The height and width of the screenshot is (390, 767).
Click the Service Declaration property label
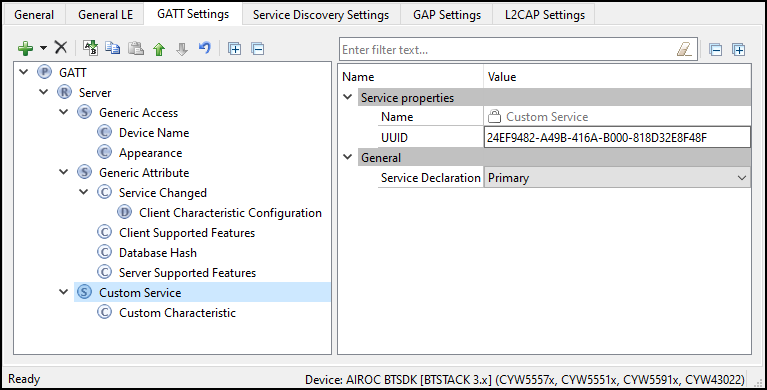coord(430,178)
